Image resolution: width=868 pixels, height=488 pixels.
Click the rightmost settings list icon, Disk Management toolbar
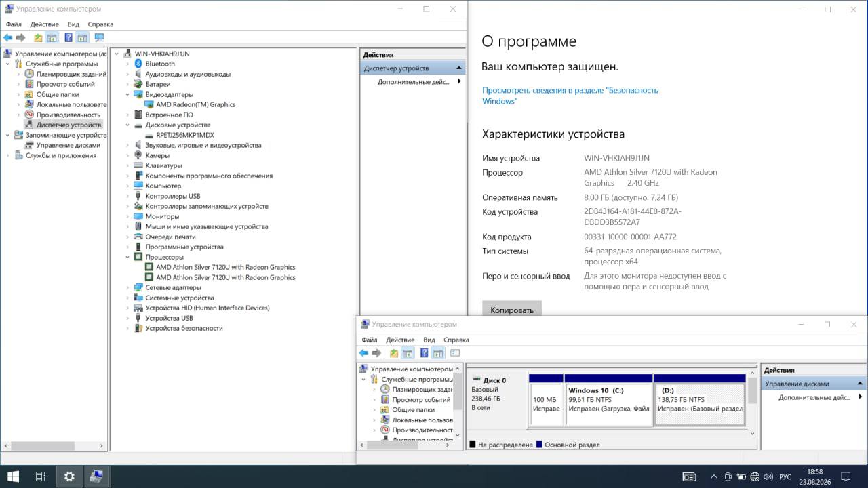click(455, 353)
